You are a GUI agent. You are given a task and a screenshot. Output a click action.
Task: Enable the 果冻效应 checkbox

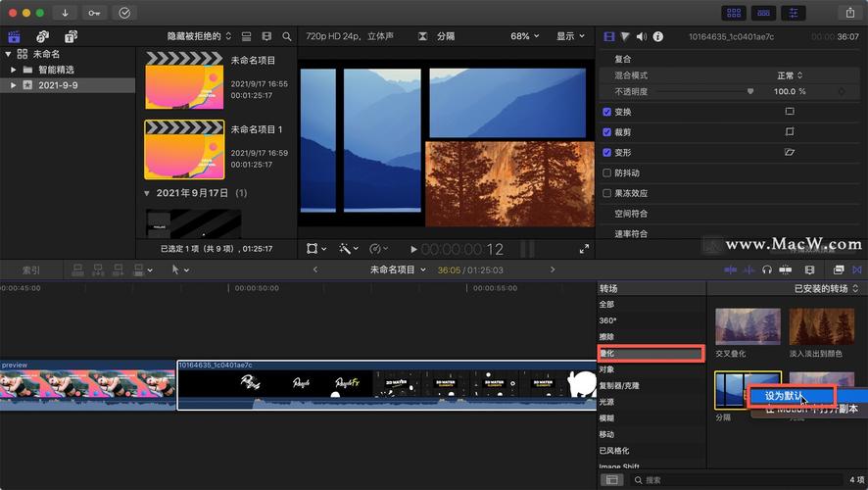pos(606,193)
